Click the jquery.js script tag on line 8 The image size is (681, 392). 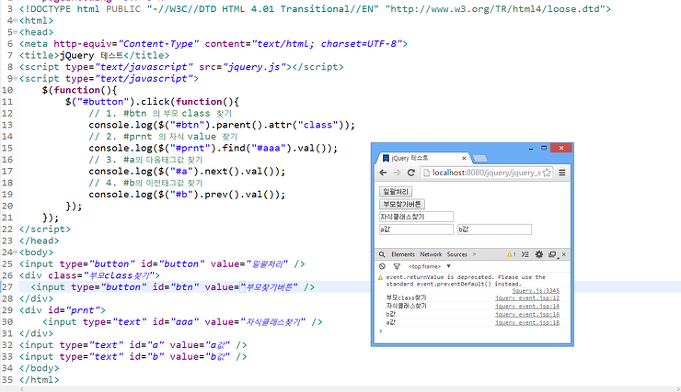click(181, 67)
